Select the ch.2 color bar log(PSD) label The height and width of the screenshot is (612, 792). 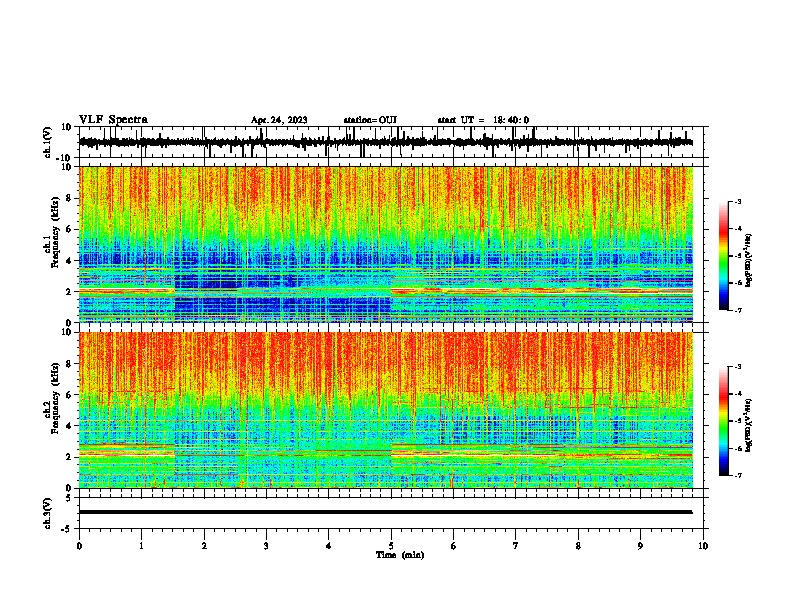point(749,425)
